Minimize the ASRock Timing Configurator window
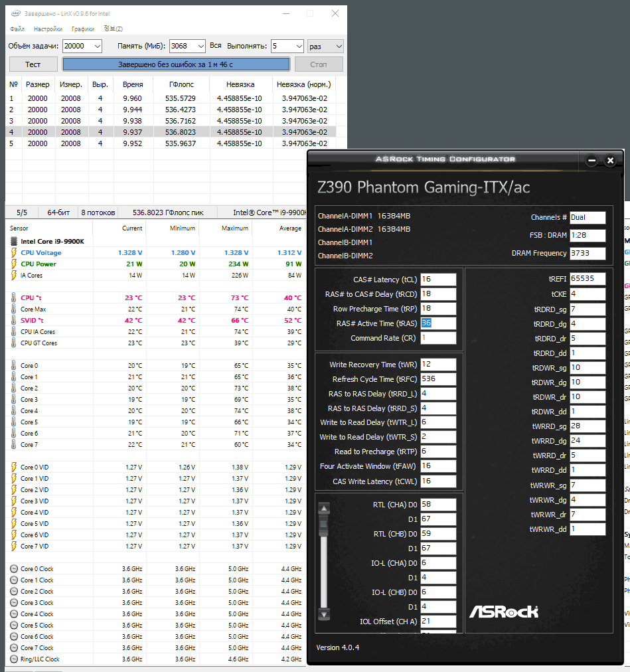The height and width of the screenshot is (672, 630). pyautogui.click(x=592, y=161)
